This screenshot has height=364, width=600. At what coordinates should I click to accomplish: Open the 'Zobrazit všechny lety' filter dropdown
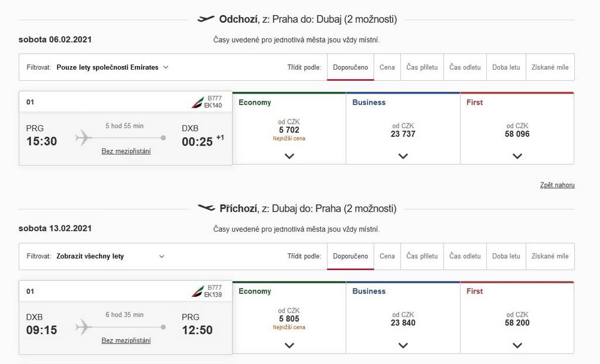(x=110, y=256)
